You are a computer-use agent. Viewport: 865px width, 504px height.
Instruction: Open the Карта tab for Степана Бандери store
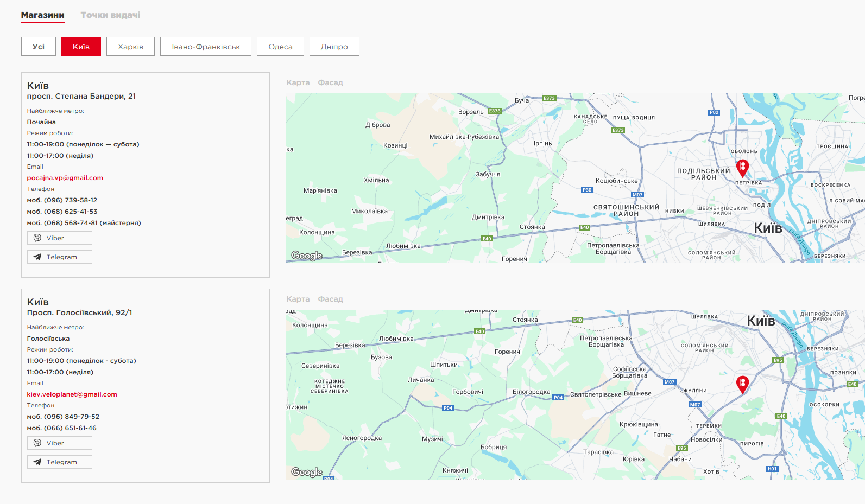click(298, 82)
